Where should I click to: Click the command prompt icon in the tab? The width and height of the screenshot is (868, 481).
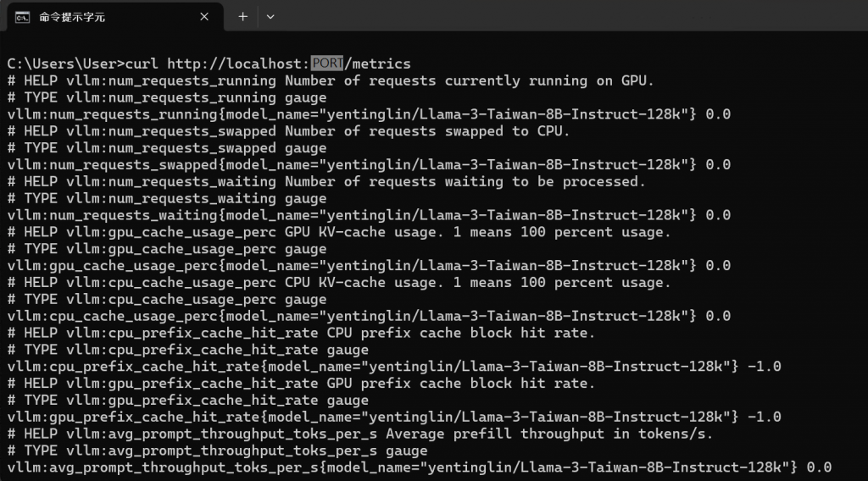click(22, 17)
